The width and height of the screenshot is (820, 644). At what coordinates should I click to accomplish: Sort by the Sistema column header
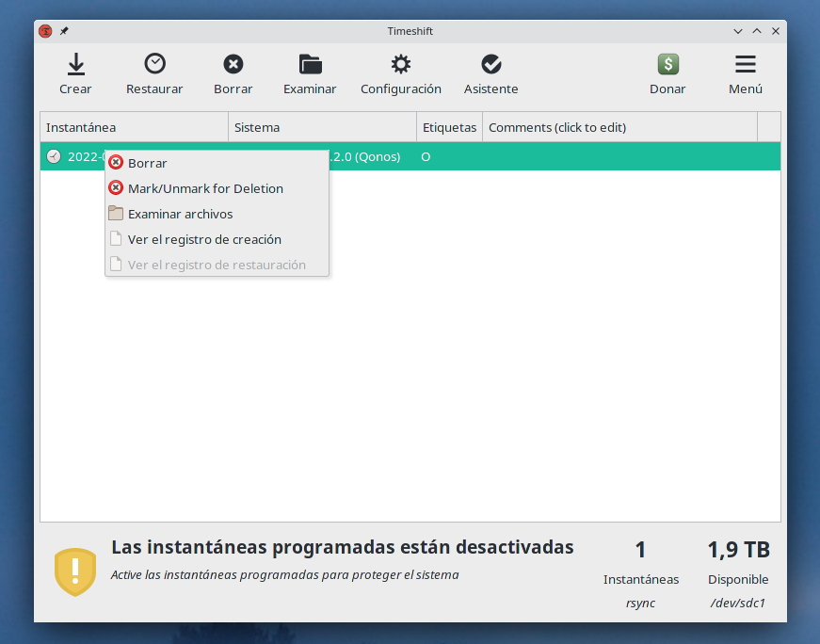tap(322, 127)
